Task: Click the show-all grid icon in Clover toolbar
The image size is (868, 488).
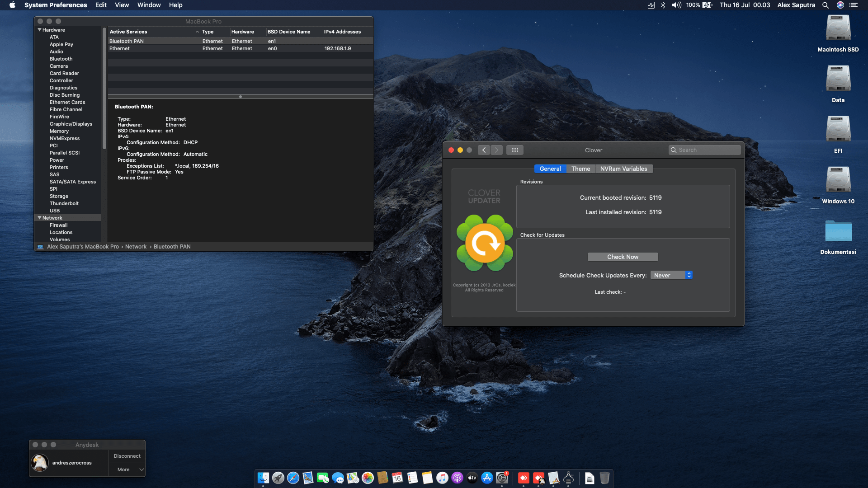Action: click(x=515, y=150)
